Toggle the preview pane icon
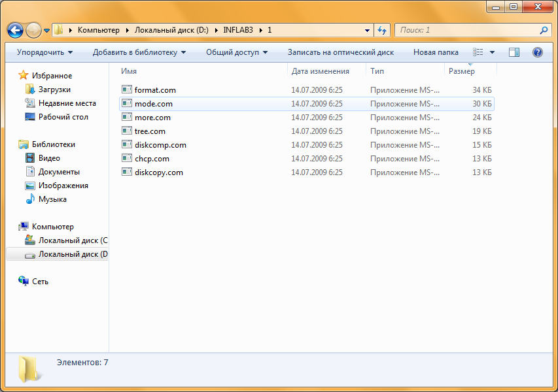Screen dimensions: 558x392 (x=514, y=52)
